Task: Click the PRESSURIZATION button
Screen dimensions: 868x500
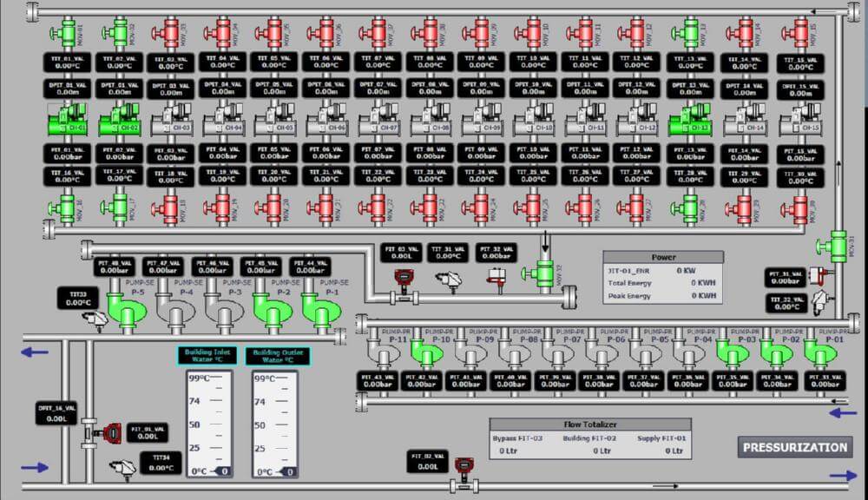Action: (794, 447)
